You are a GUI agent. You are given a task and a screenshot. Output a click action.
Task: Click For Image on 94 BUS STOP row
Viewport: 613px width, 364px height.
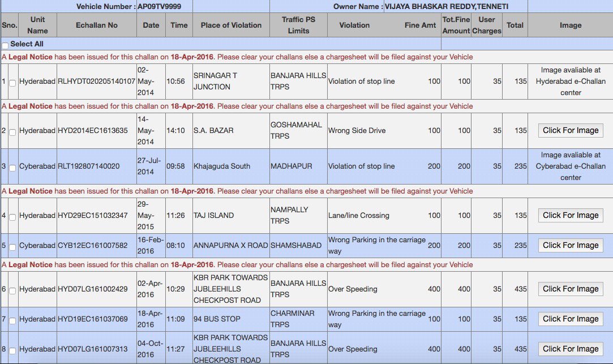571,319
